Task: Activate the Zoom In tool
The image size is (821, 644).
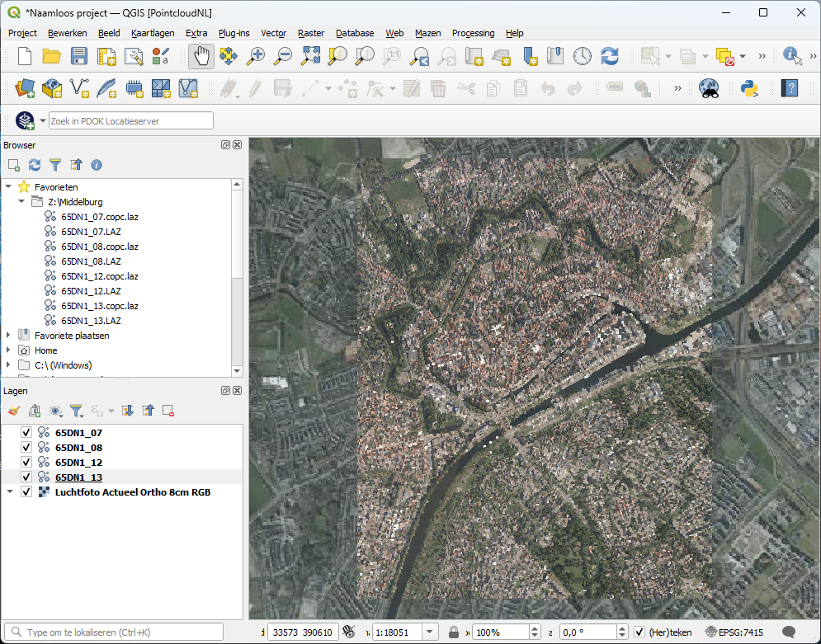Action: (256, 57)
